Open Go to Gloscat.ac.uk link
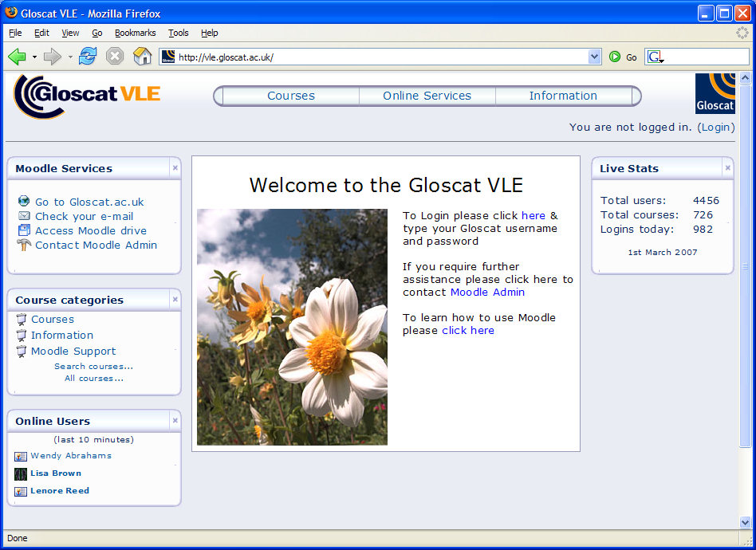This screenshot has width=756, height=550. 89,202
